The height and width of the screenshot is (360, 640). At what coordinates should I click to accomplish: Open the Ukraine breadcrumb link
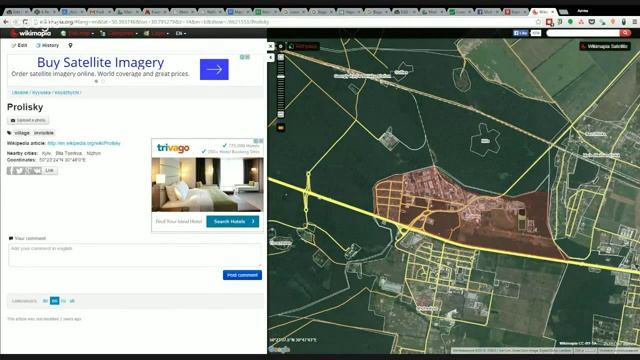point(20,93)
